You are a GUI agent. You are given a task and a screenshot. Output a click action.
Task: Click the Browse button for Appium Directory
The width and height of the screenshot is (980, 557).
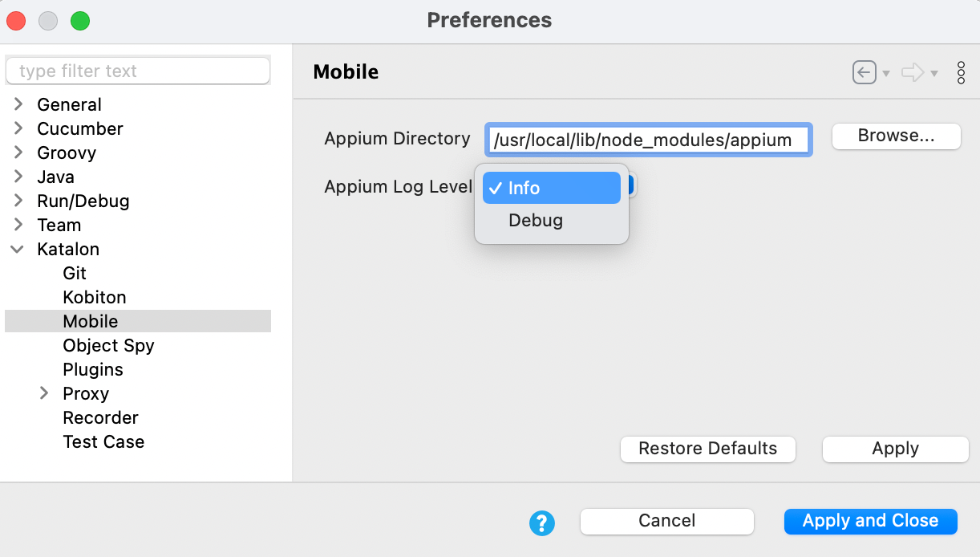pos(896,136)
